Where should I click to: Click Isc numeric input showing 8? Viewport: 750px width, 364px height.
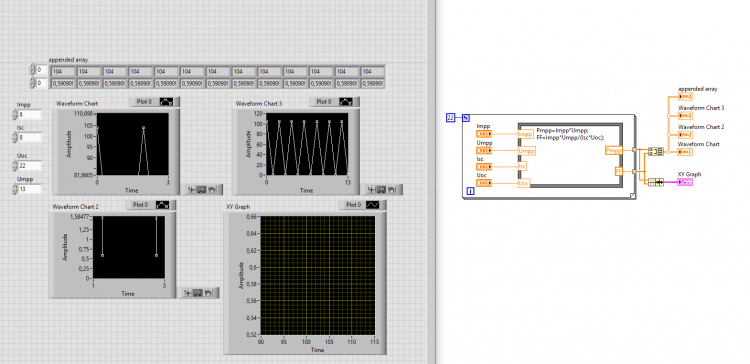pos(30,138)
